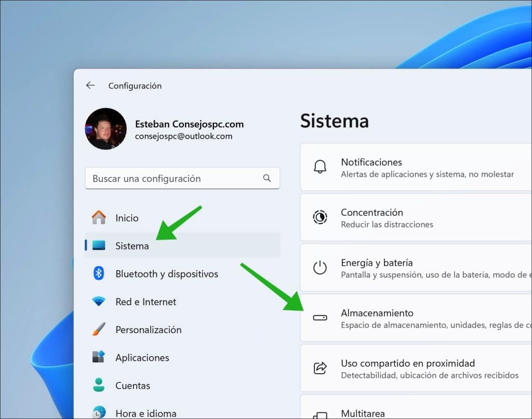Open Energía y batería settings

(416, 268)
